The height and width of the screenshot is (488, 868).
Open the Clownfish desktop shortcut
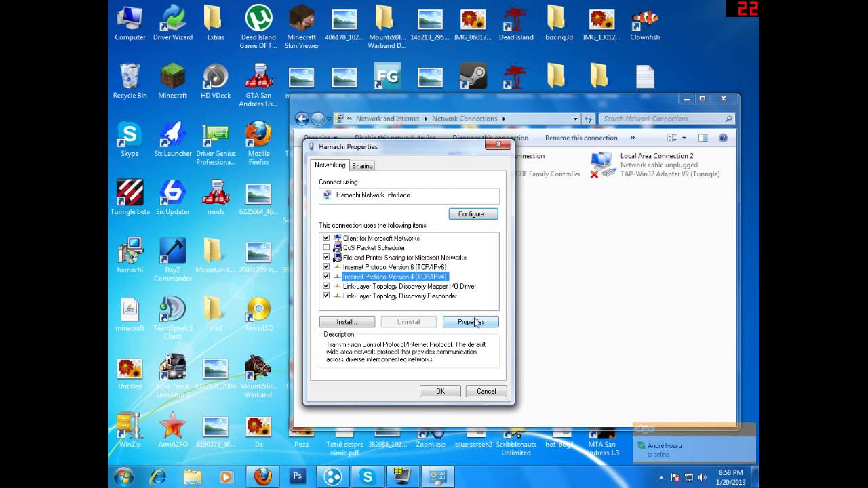[644, 24]
